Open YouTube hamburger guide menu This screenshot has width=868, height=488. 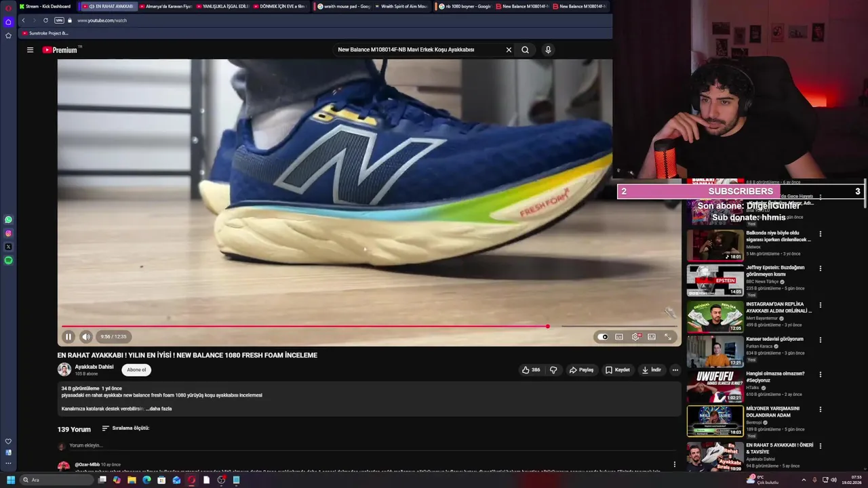[x=30, y=49]
